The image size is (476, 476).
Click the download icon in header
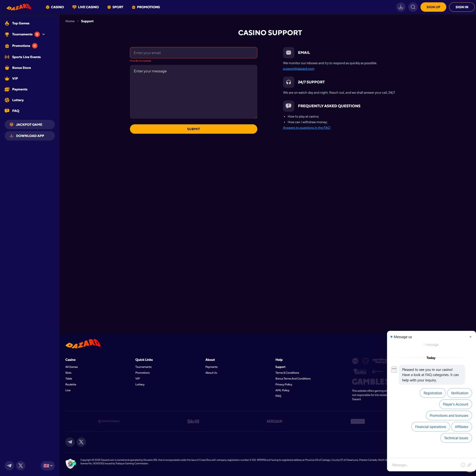coord(401,7)
